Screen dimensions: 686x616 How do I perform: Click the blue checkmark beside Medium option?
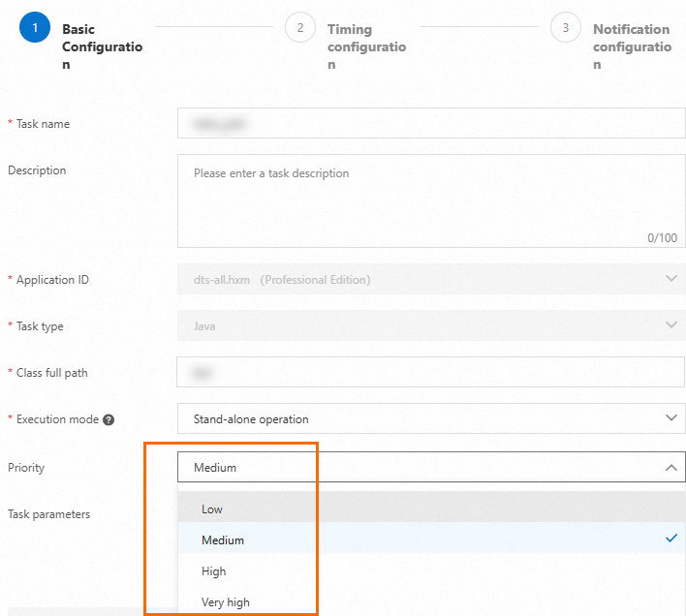coord(671,538)
